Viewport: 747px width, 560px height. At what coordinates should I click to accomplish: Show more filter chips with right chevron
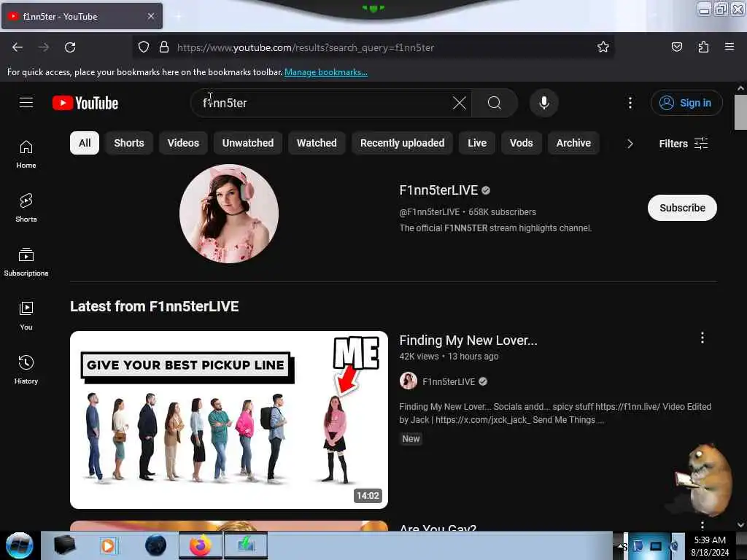pos(630,144)
